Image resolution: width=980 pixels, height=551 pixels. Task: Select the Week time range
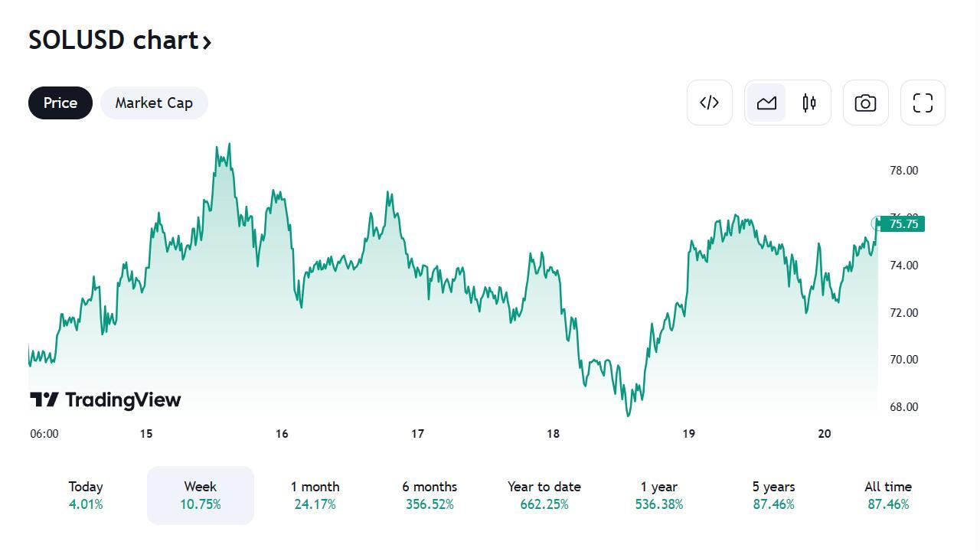201,495
